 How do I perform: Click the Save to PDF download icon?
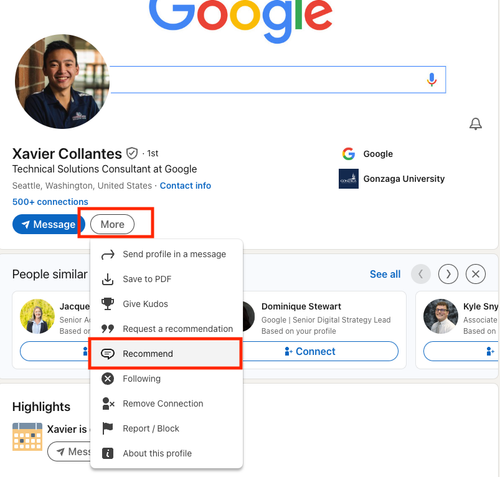pyautogui.click(x=108, y=279)
